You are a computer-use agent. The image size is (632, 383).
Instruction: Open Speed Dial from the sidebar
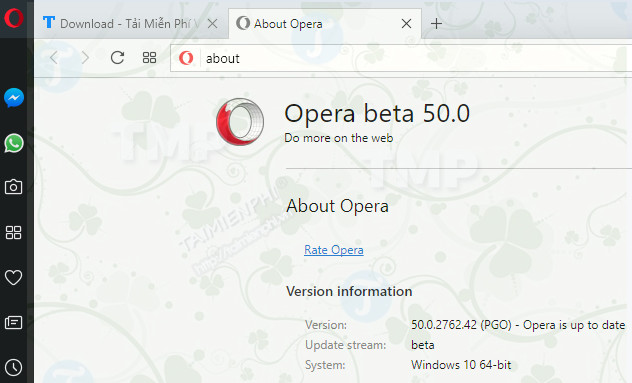13,232
